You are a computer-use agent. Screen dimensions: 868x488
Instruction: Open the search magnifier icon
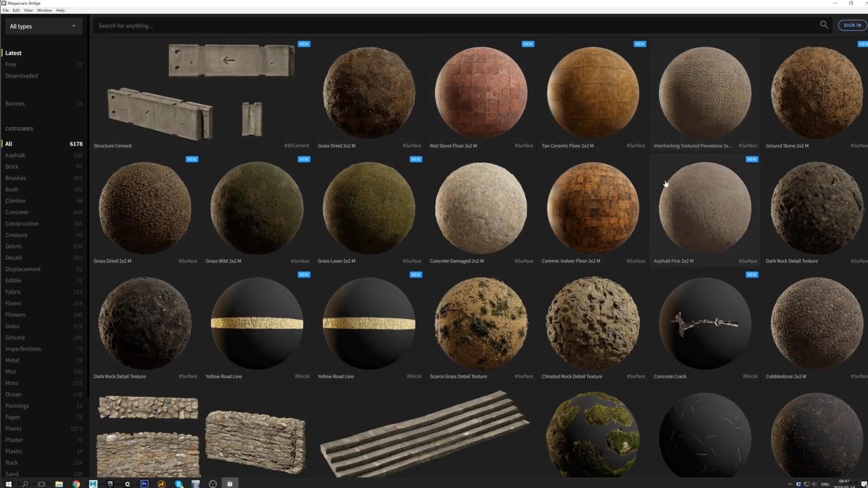824,25
